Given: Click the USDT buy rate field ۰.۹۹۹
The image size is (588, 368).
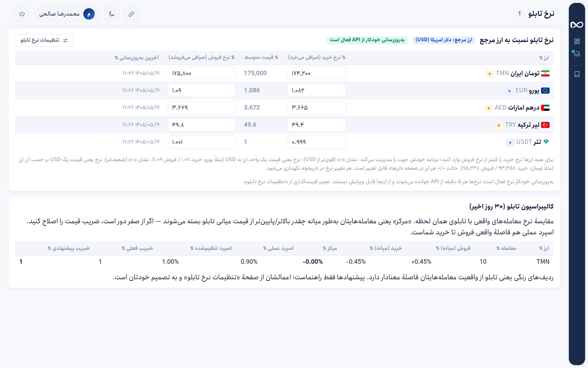Looking at the screenshot, I should click(317, 142).
